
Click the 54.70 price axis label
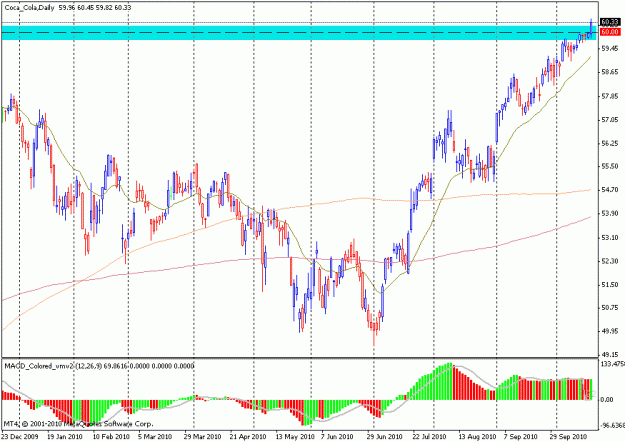click(610, 190)
